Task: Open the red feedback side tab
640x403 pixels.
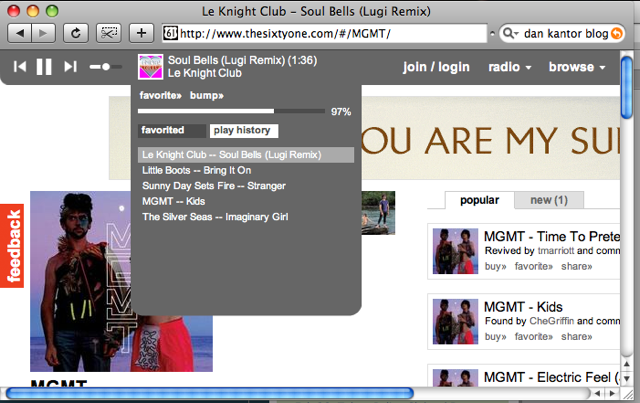Action: [12, 246]
